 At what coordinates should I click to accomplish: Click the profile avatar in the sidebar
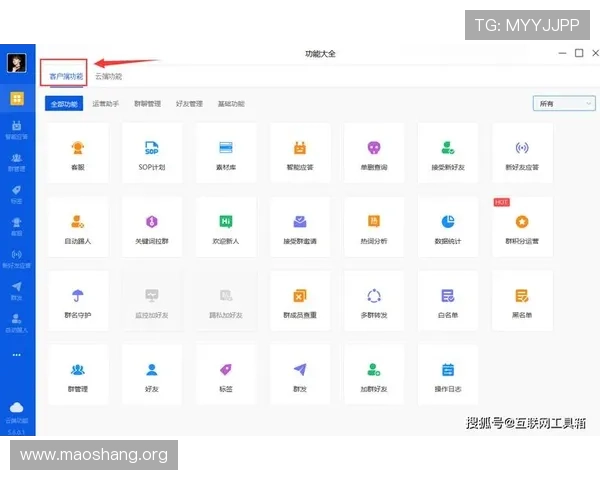(x=16, y=63)
